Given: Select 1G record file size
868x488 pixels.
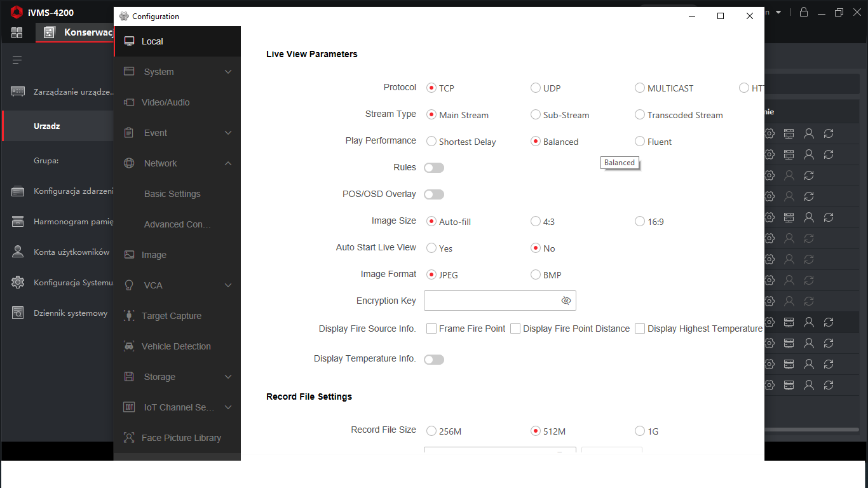Looking at the screenshot, I should (640, 431).
